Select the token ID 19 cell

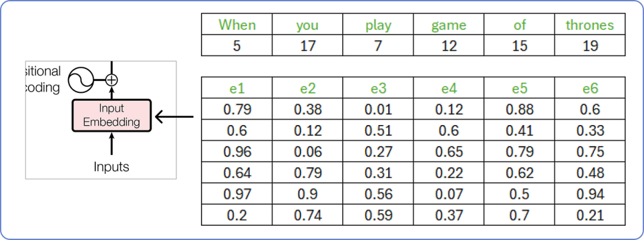click(590, 46)
